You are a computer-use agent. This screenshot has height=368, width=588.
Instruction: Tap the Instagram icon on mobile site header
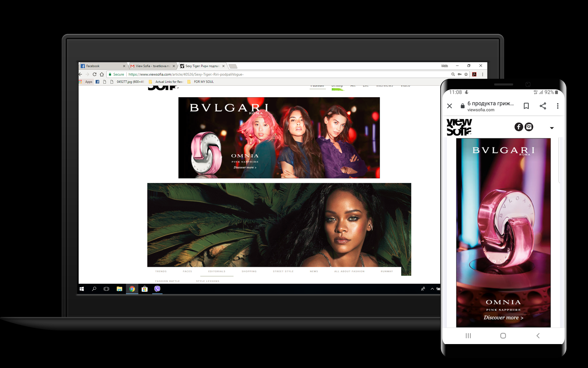click(x=529, y=127)
